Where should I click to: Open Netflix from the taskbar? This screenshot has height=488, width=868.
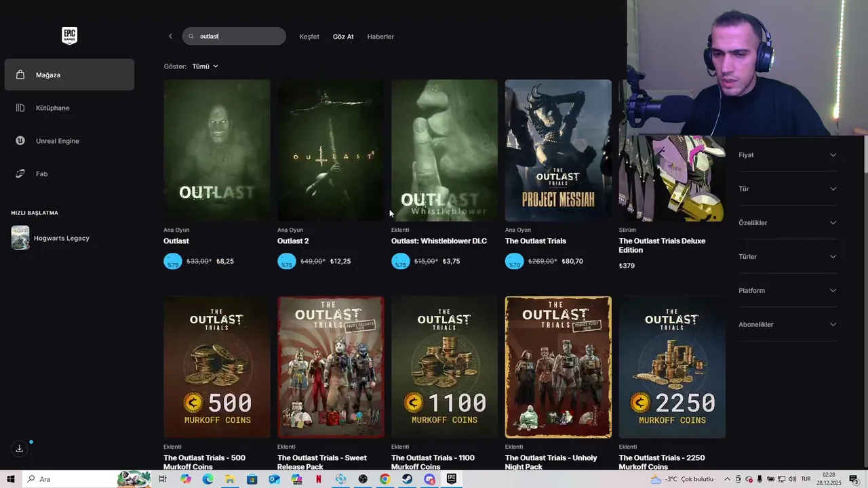pyautogui.click(x=319, y=479)
